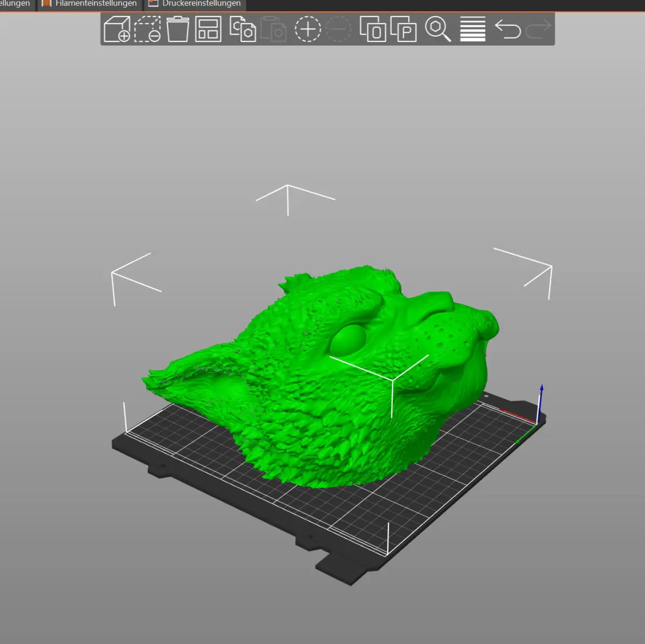Click the Delete selected object icon

click(x=147, y=29)
